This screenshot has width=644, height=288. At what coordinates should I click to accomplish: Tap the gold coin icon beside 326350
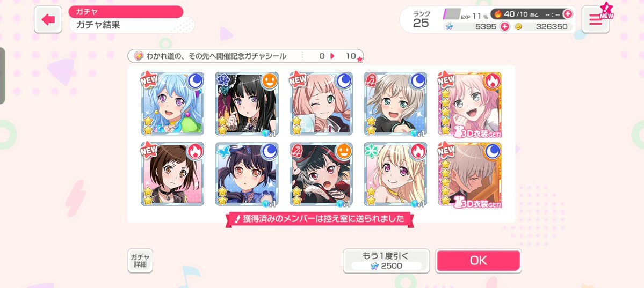(x=518, y=27)
